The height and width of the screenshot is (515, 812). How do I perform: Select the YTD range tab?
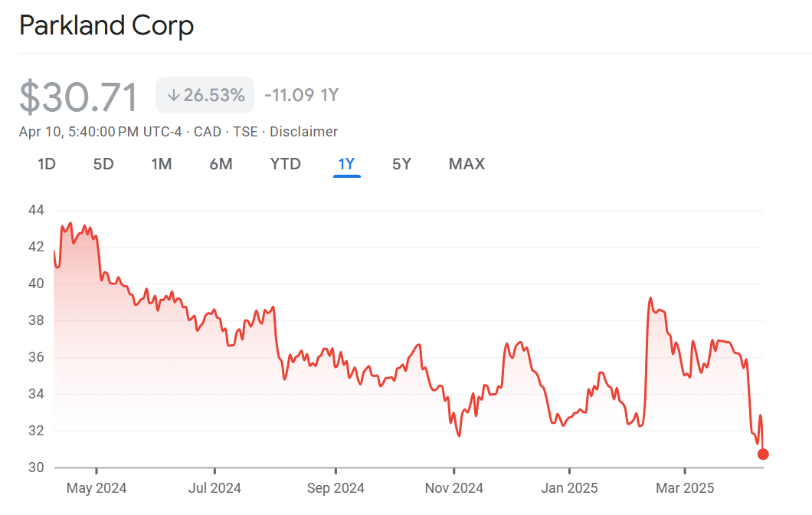point(285,164)
